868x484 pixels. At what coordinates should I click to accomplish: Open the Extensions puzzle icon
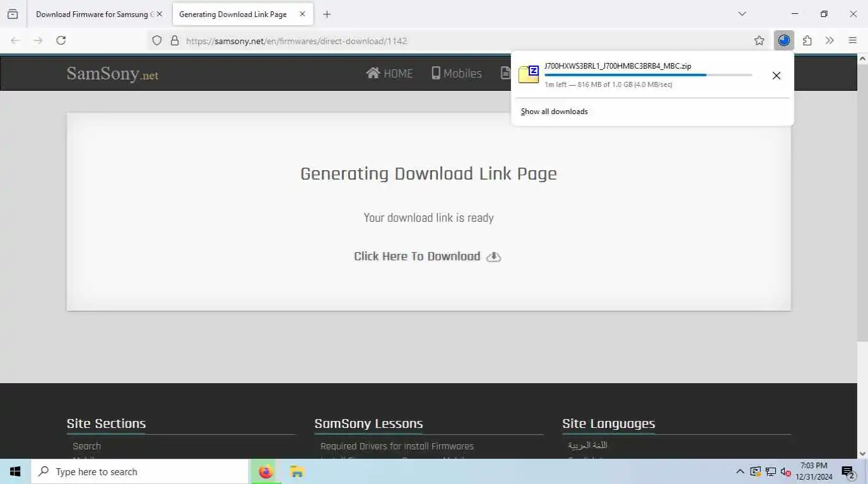[807, 40]
